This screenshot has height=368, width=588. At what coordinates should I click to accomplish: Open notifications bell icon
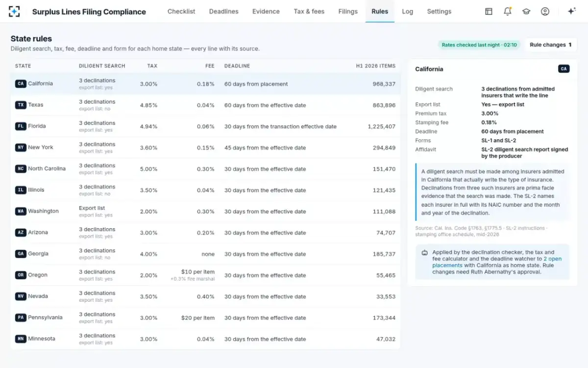point(507,11)
